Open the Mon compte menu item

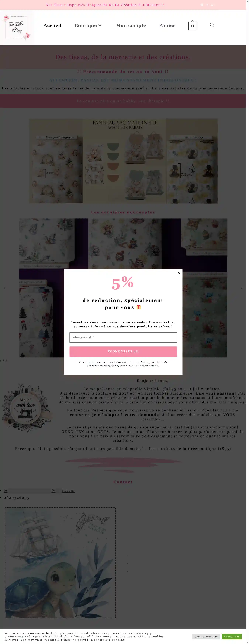131,25
